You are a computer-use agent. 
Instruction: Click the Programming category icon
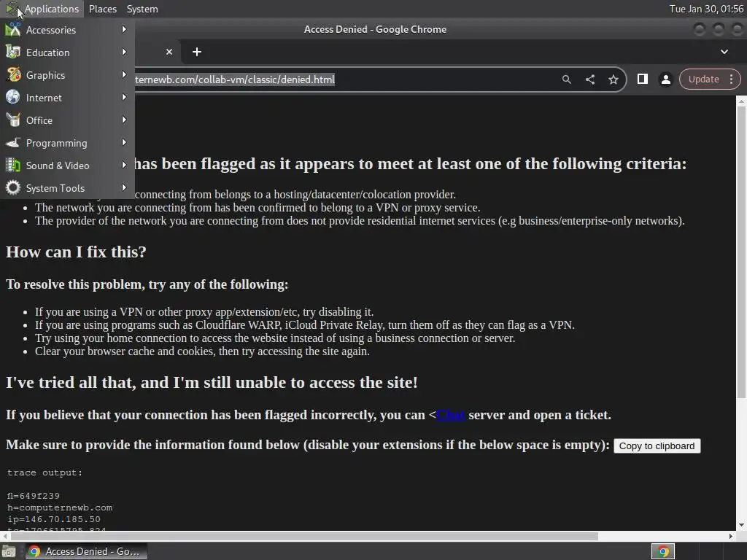pos(13,142)
